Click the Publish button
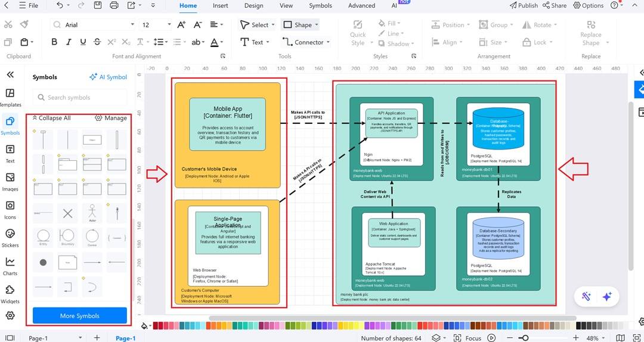Screen dimensions: 644x342 pos(524,5)
